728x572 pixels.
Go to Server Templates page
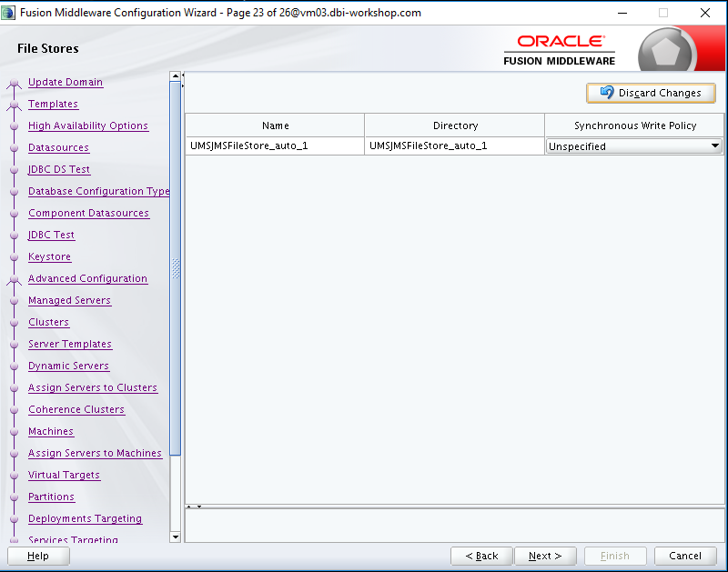[70, 344]
